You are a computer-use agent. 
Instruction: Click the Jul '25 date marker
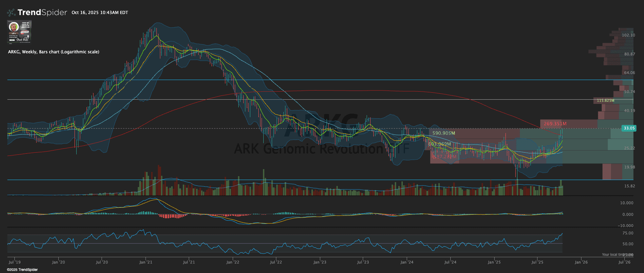point(537,262)
